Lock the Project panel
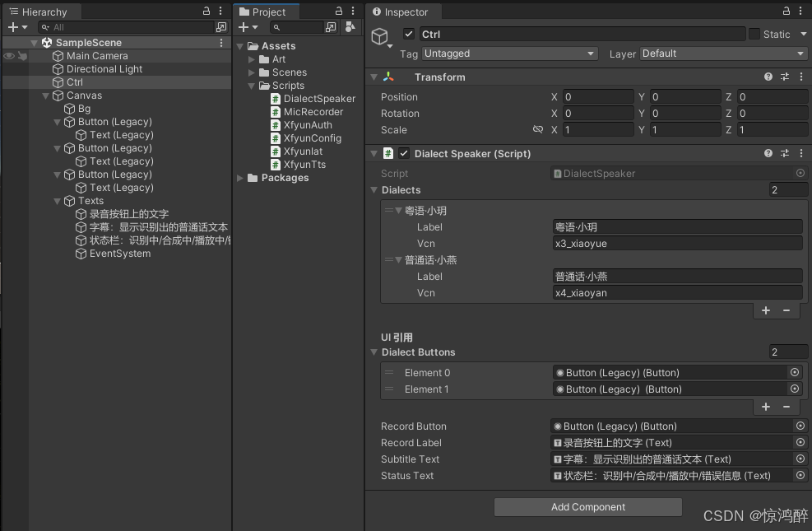Screen dimensions: 812x531 coord(339,11)
